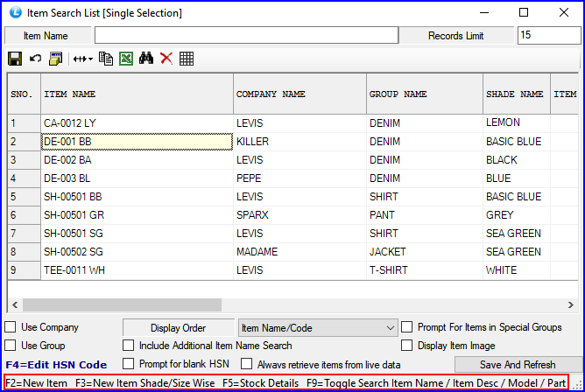Screen dimensions: 585x392
Task: Click the JACKET group cell
Action: [x=425, y=251]
